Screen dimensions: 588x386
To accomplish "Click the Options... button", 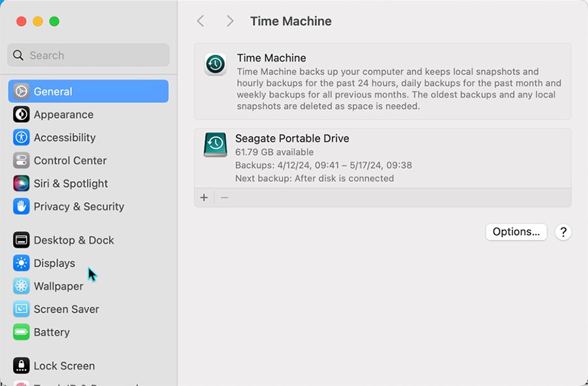I will (516, 232).
